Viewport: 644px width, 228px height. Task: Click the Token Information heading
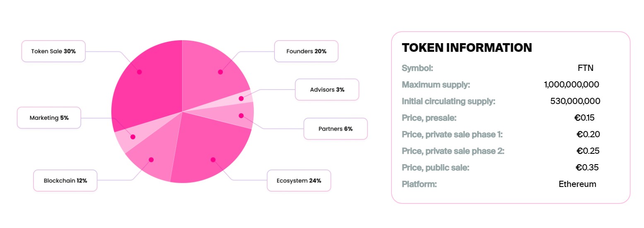coord(467,48)
